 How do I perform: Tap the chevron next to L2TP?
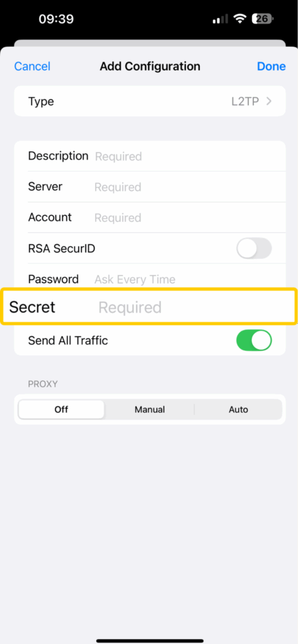[x=269, y=101]
